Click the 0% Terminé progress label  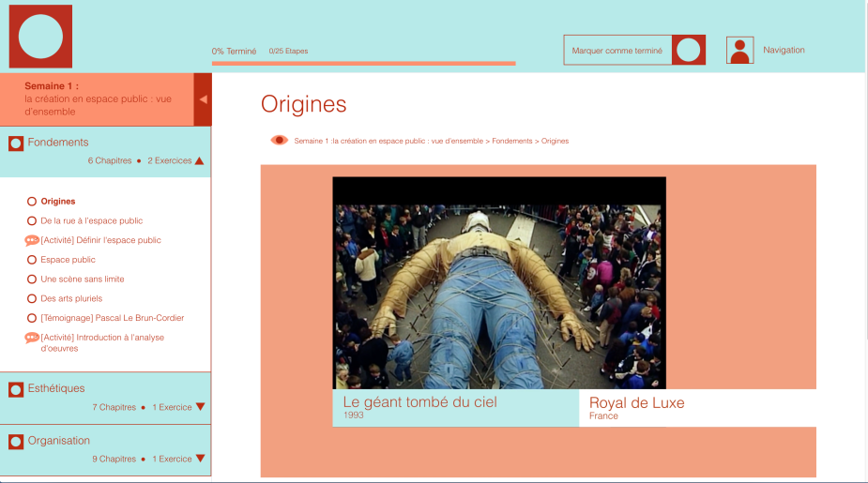coord(234,51)
